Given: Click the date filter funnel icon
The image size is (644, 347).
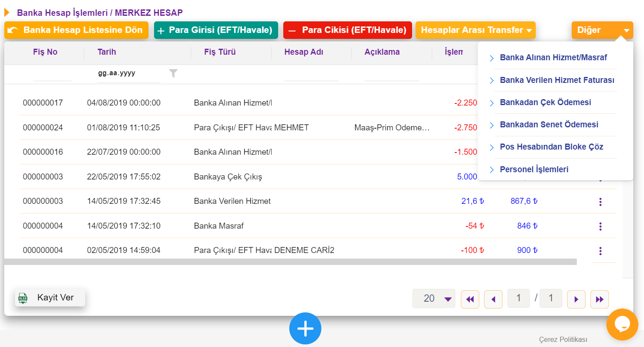Looking at the screenshot, I should point(173,74).
